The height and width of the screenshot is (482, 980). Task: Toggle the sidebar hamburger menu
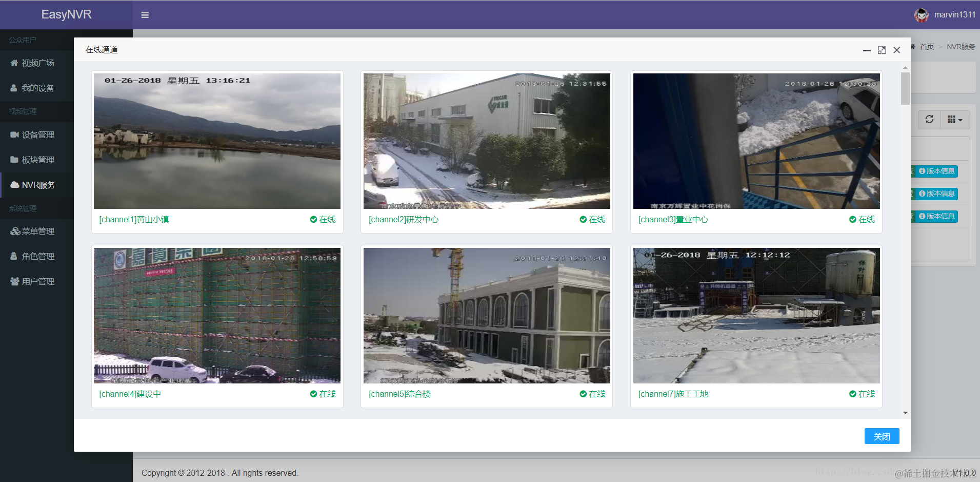pos(145,15)
